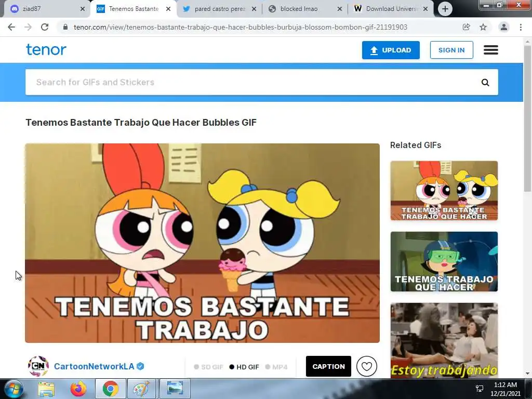Screen dimensions: 532x399
Task: Switch to pared castro perez Twitter tab
Action: pyautogui.click(x=219, y=9)
